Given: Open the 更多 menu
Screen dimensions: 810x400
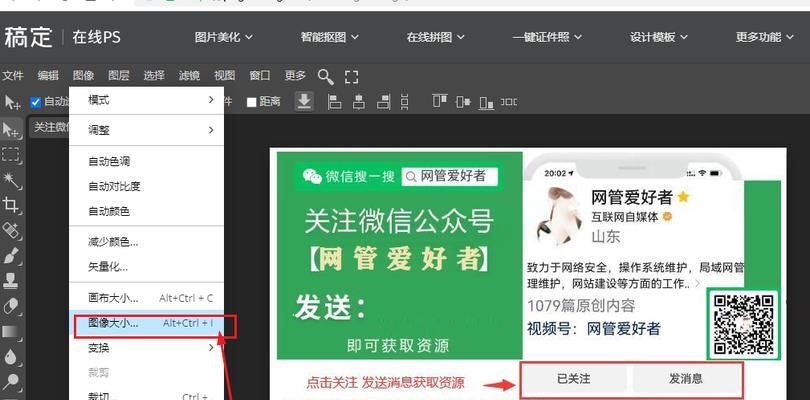Looking at the screenshot, I should click(x=295, y=76).
